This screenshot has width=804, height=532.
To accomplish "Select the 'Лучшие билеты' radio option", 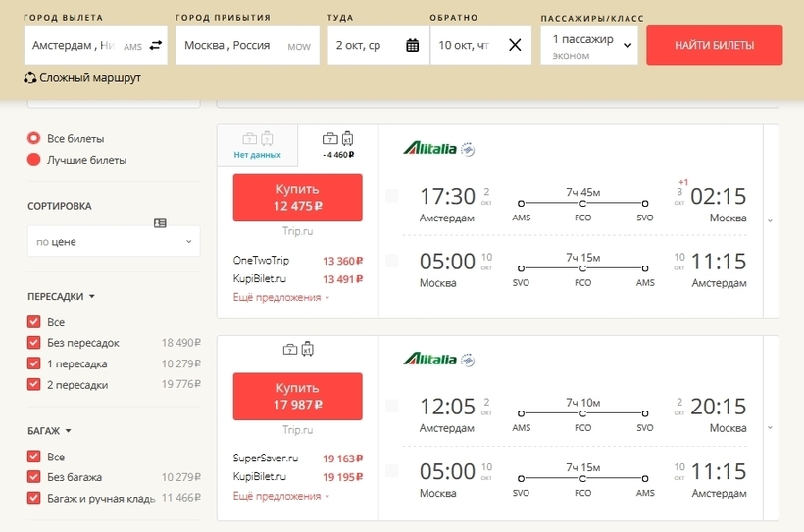I will tap(34, 160).
